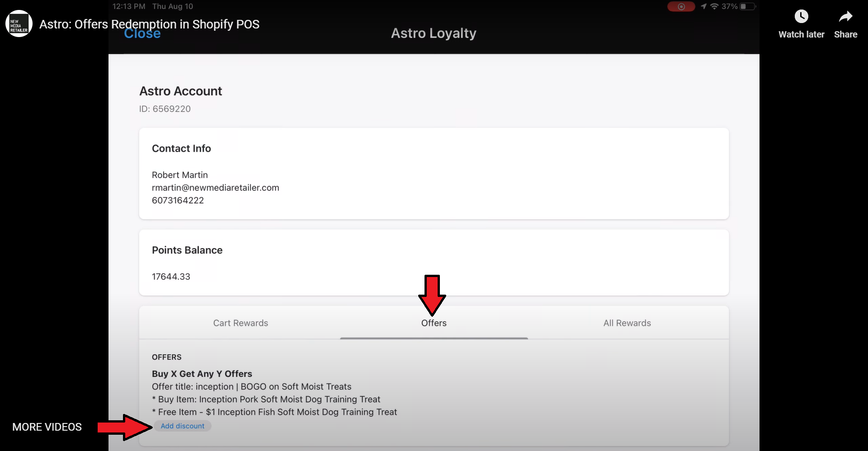
Task: Click the Watch later clock icon
Action: [801, 17]
